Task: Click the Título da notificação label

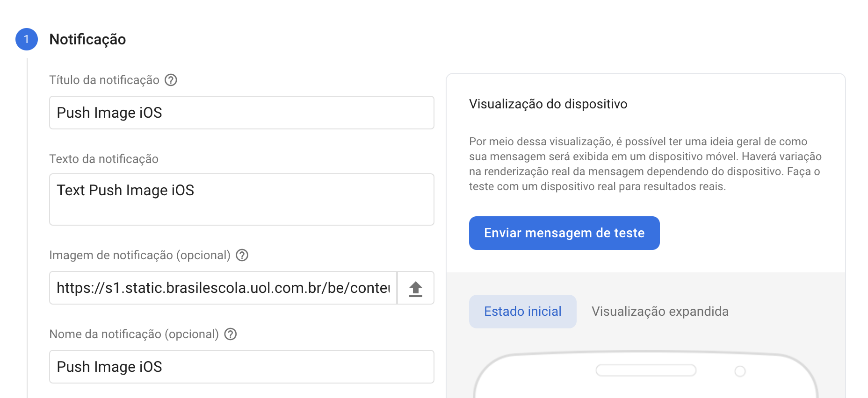Action: pos(104,80)
